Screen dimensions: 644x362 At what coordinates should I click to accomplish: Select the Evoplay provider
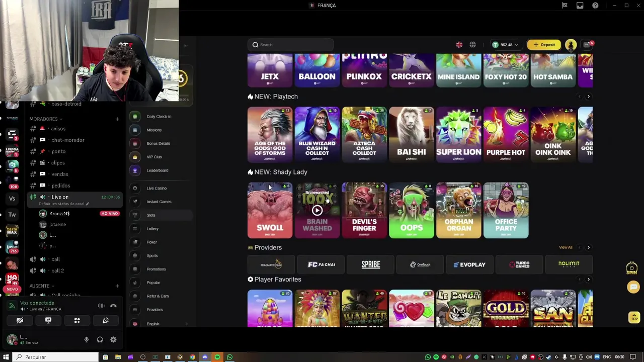coord(469,264)
